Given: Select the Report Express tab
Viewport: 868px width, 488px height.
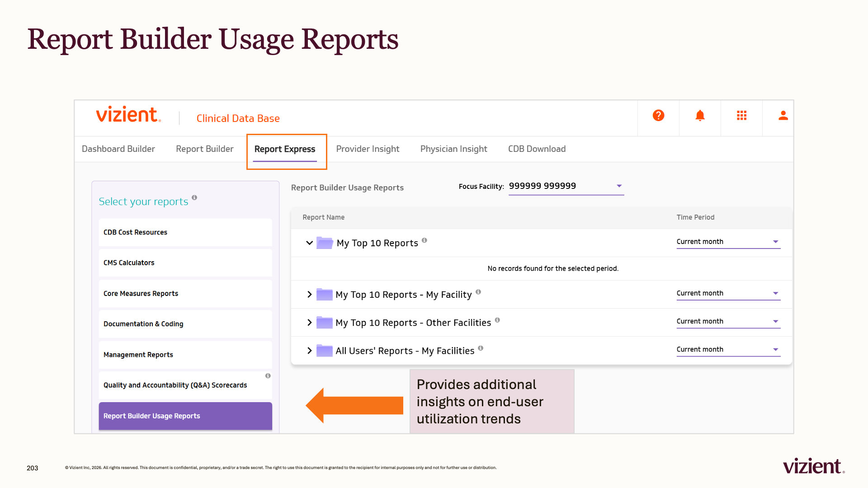Looking at the screenshot, I should click(x=285, y=149).
